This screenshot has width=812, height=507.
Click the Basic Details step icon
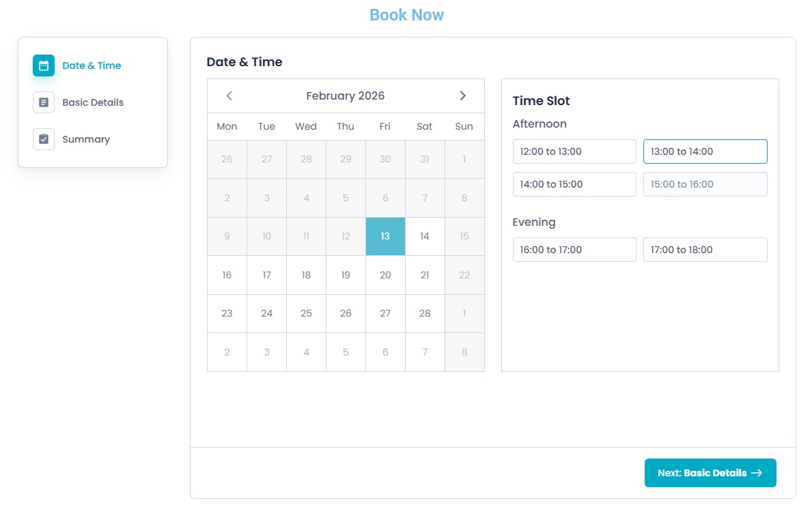[44, 102]
